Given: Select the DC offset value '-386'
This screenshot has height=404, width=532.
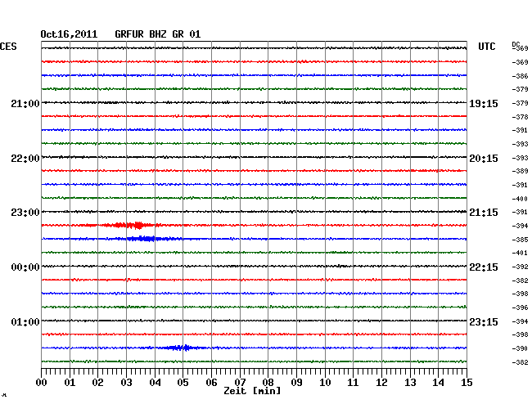Looking at the screenshot, I should 520,76.
